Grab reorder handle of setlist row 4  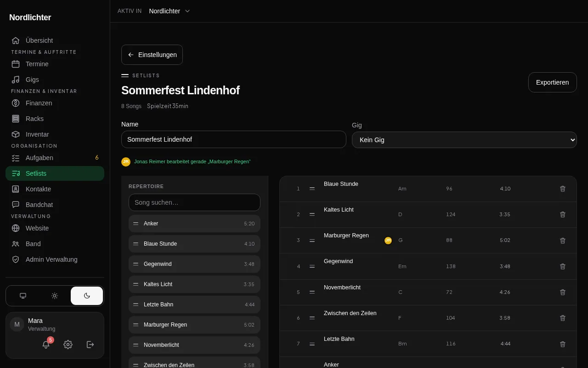click(312, 266)
